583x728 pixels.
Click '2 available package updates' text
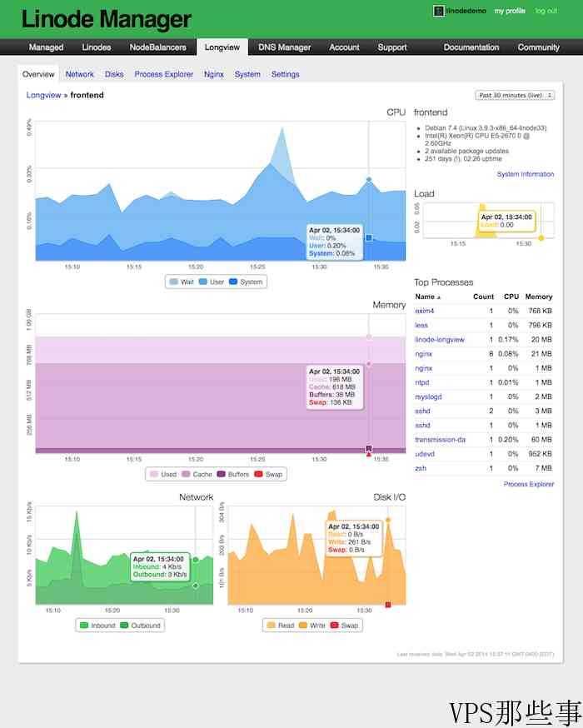pos(466,152)
